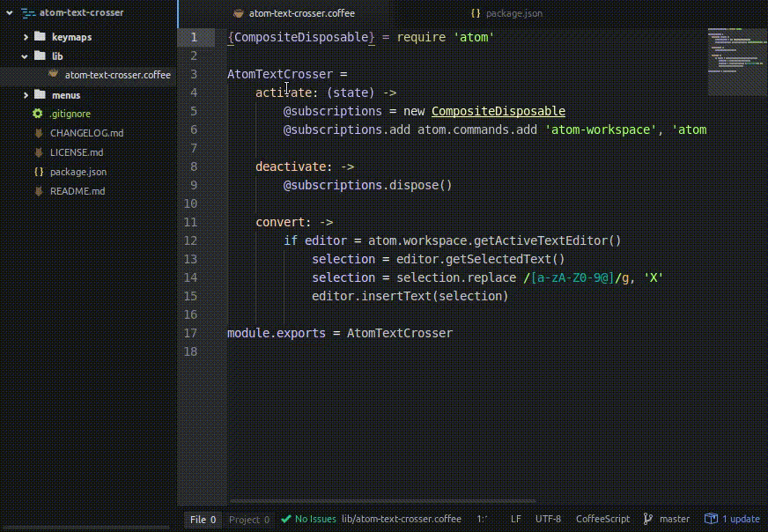Click the No Issues checkmark icon

tap(286, 520)
